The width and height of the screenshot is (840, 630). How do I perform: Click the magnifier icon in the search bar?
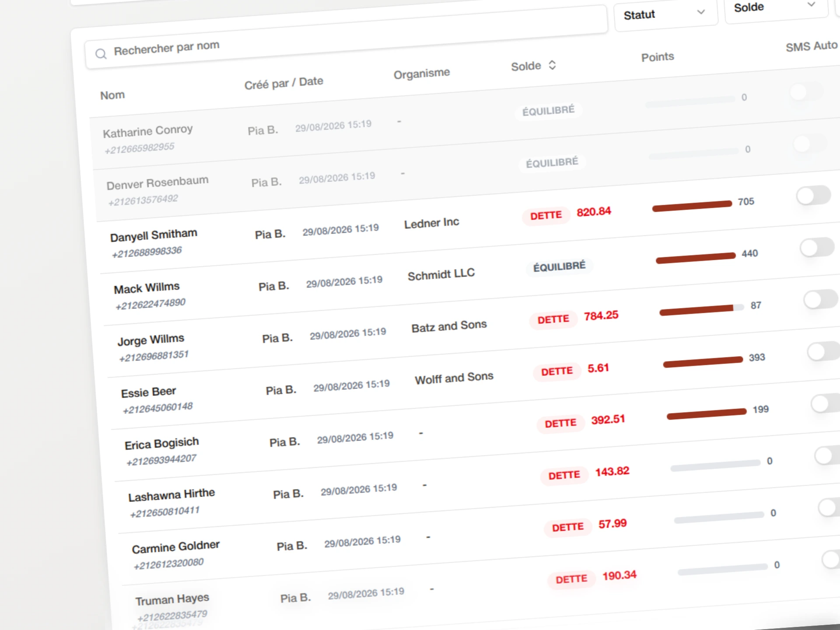click(101, 54)
